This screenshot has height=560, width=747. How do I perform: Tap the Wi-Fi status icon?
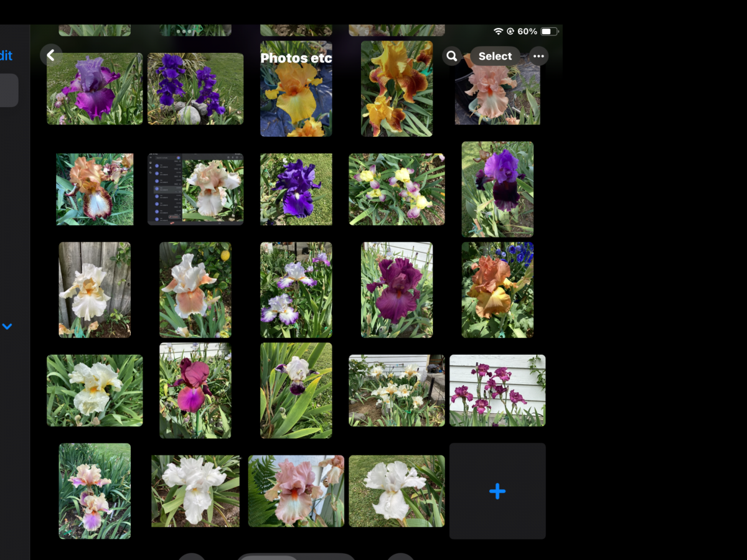498,31
